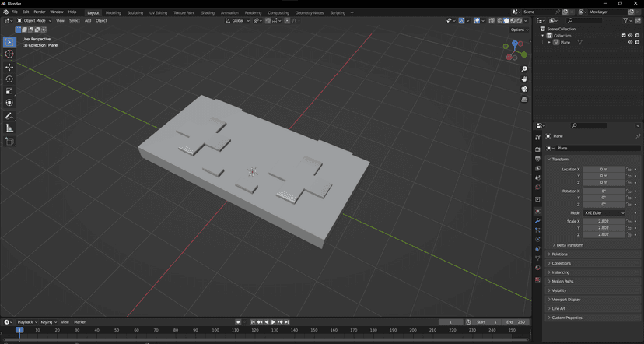Switch to the Sculpting workspace tab
Image resolution: width=644 pixels, height=344 pixels.
coord(135,12)
